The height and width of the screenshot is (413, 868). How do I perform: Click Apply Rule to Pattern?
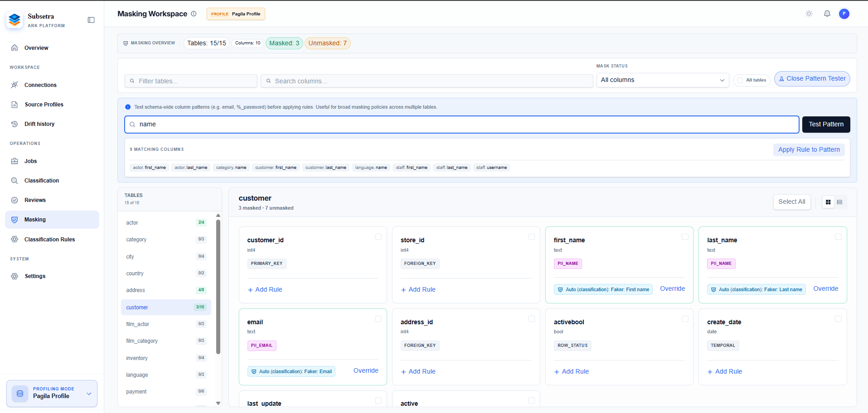pyautogui.click(x=809, y=150)
